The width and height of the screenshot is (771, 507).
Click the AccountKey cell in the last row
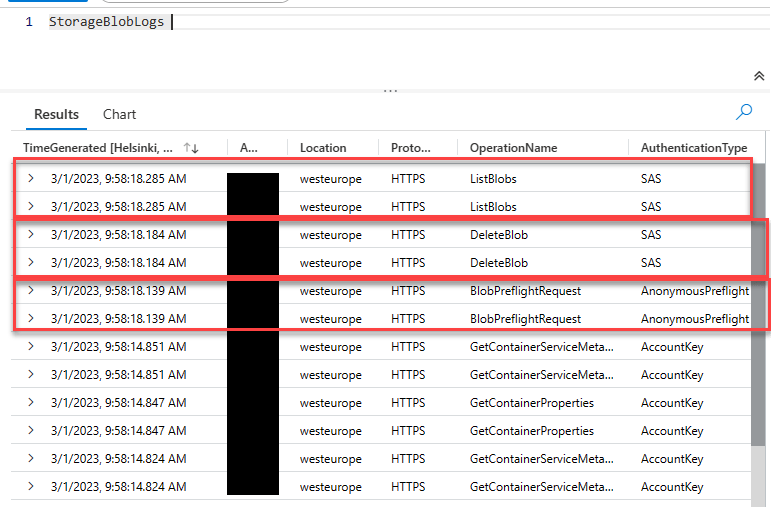point(672,487)
